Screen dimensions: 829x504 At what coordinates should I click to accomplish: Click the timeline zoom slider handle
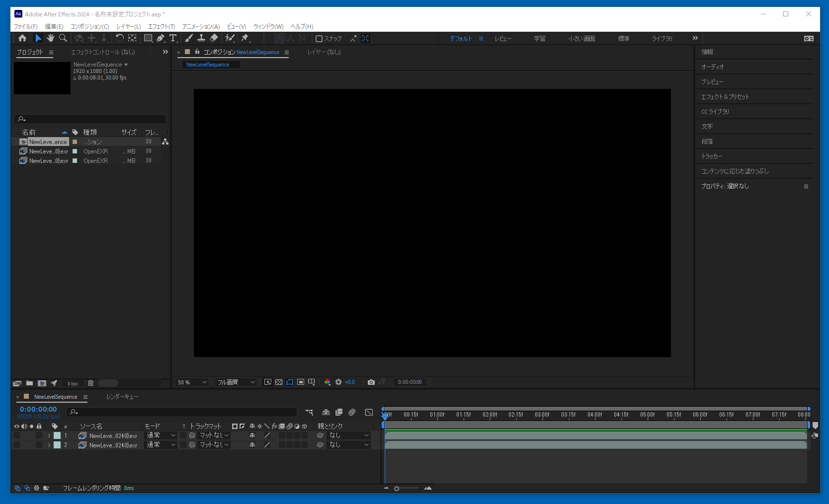397,489
